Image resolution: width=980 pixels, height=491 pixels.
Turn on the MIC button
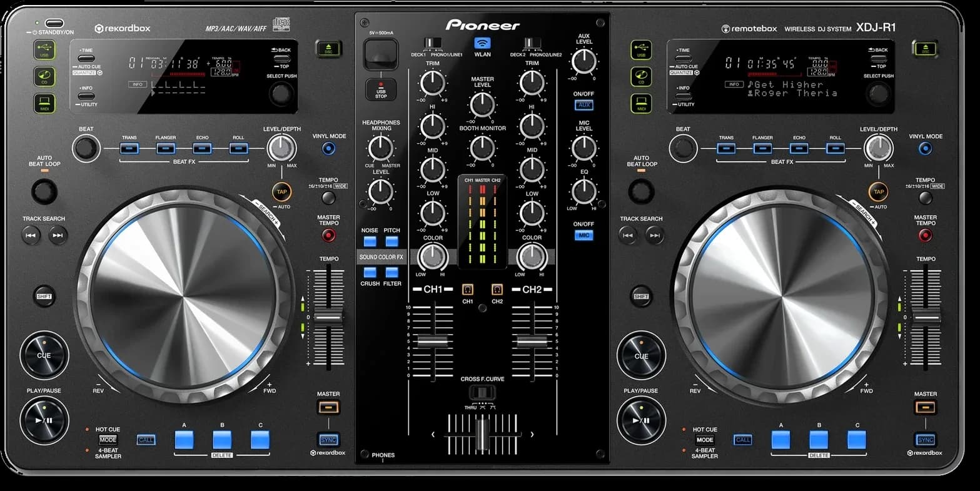[583, 235]
